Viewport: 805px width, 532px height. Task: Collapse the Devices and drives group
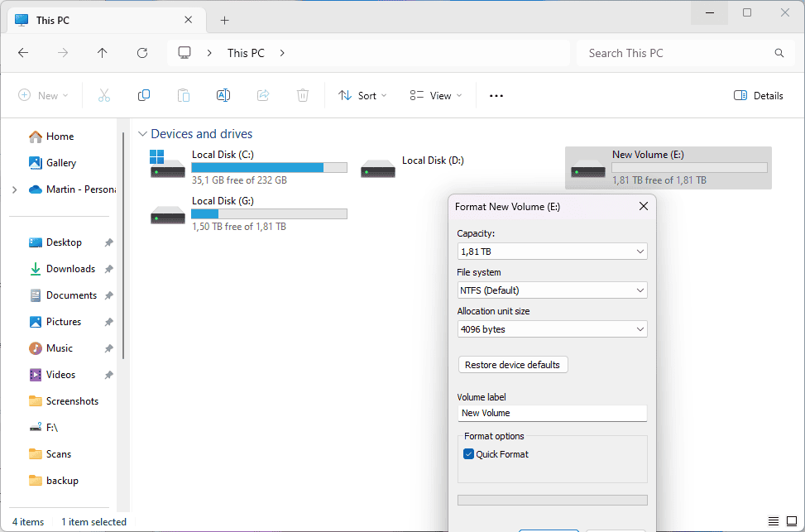142,134
